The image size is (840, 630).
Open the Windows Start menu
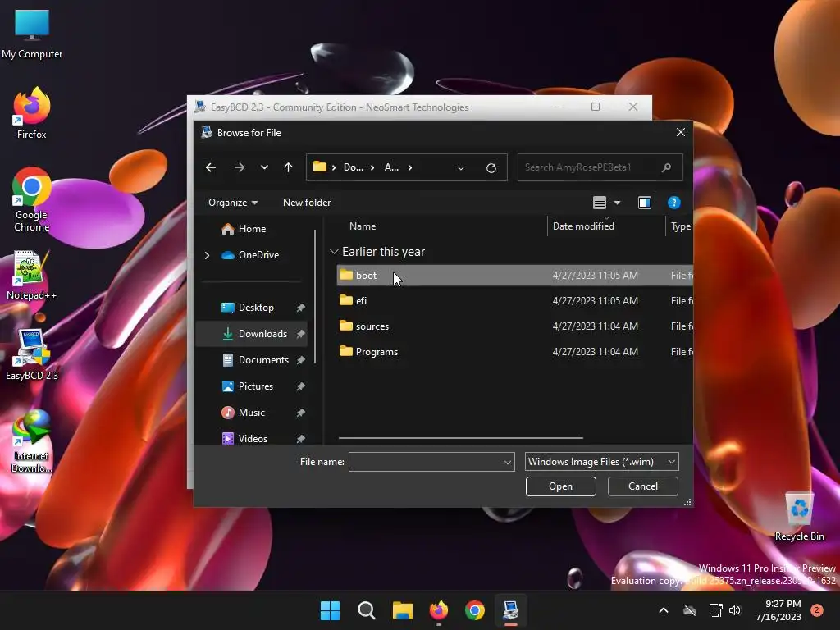[330, 610]
